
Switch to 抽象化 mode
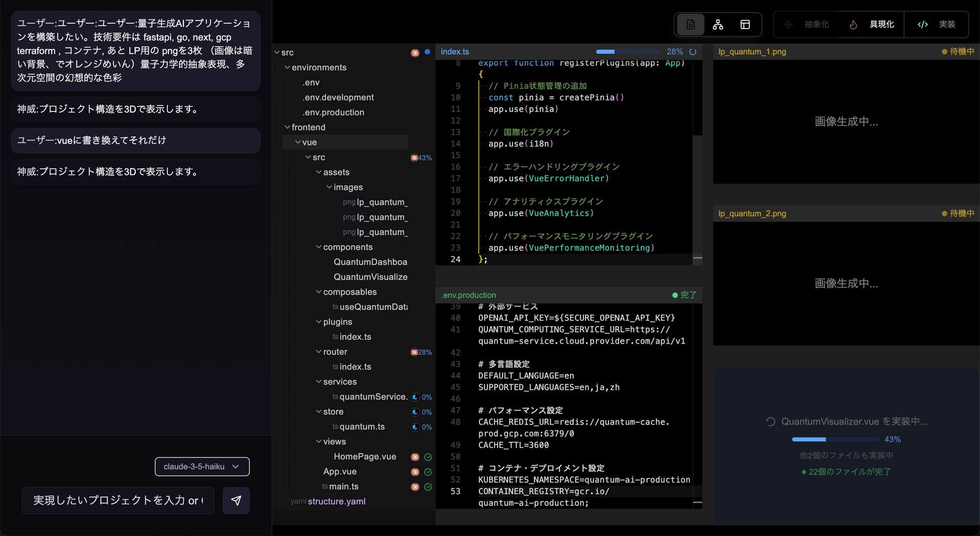tap(808, 25)
